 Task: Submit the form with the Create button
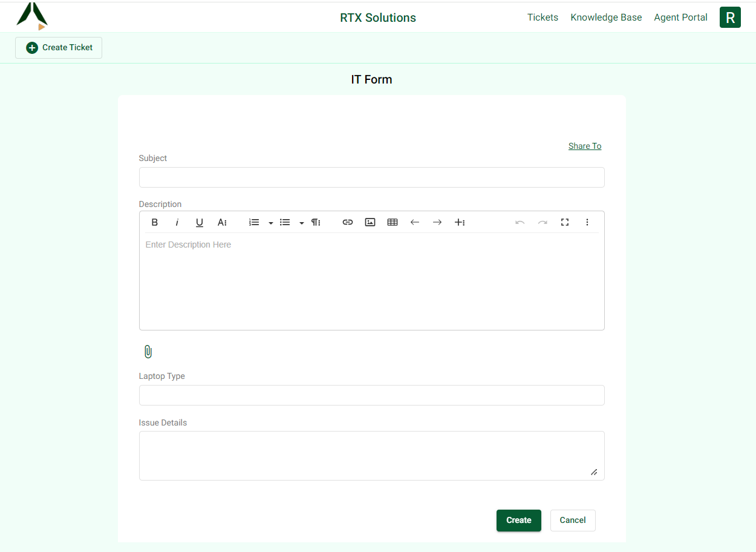[518, 520]
